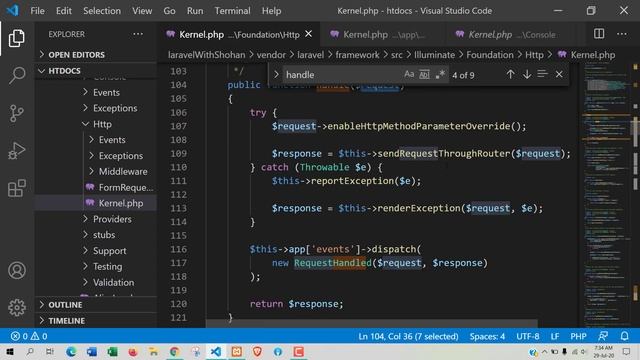Open the Manage gear icon
The height and width of the screenshot is (360, 640).
[16, 307]
